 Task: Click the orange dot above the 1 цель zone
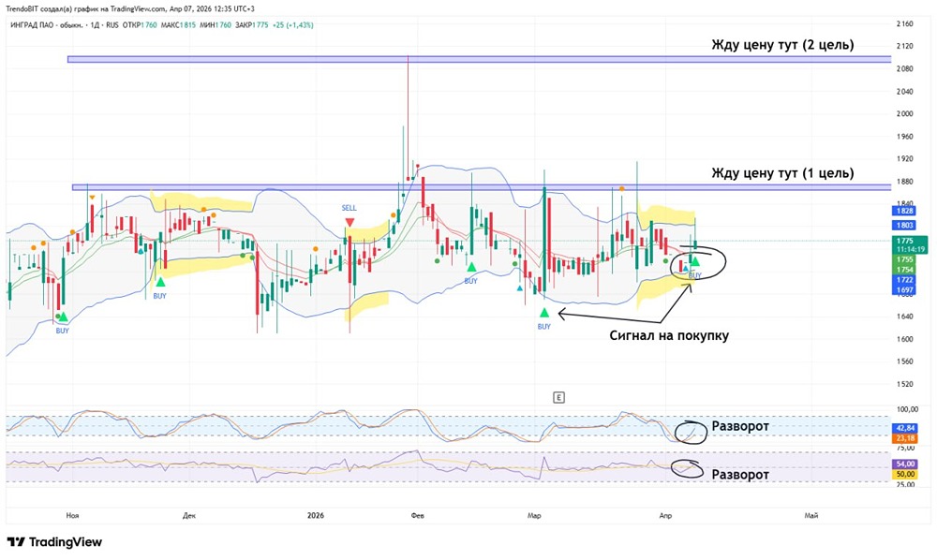(622, 188)
